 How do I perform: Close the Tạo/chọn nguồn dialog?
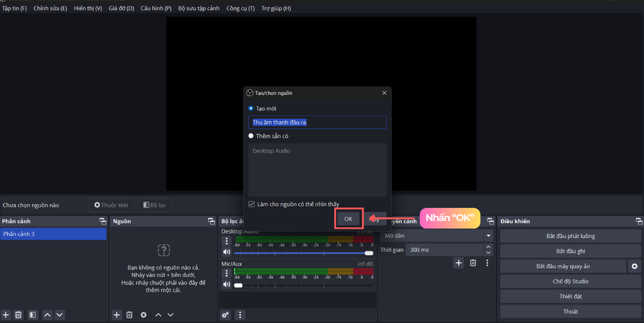384,93
